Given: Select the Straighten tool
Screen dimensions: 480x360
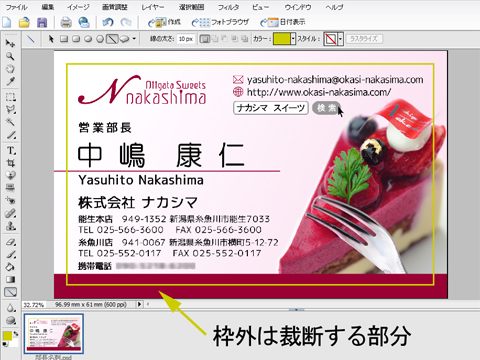Looking at the screenshot, I should [10, 188].
